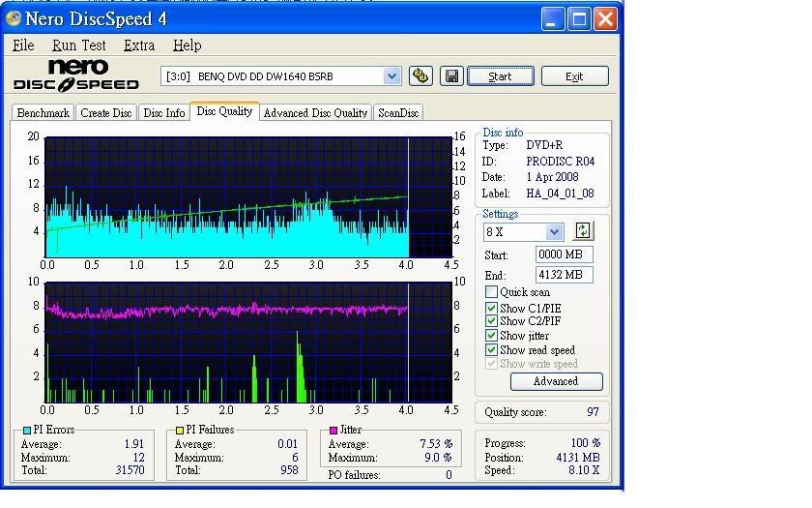Open the File menu
This screenshot has width=812, height=508.
point(23,45)
